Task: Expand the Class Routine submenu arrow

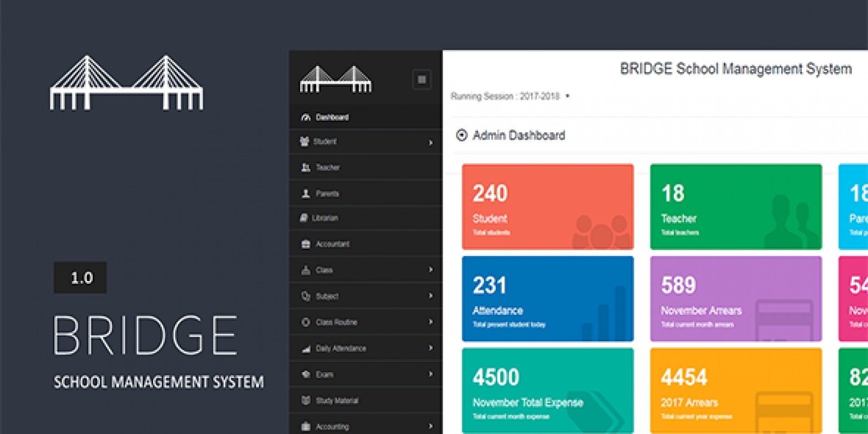Action: pos(431,322)
